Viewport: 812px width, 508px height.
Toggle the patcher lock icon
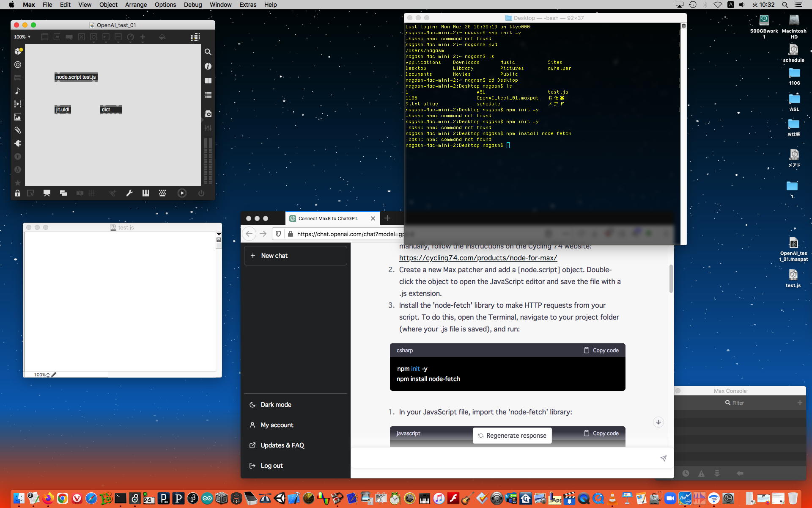click(17, 193)
